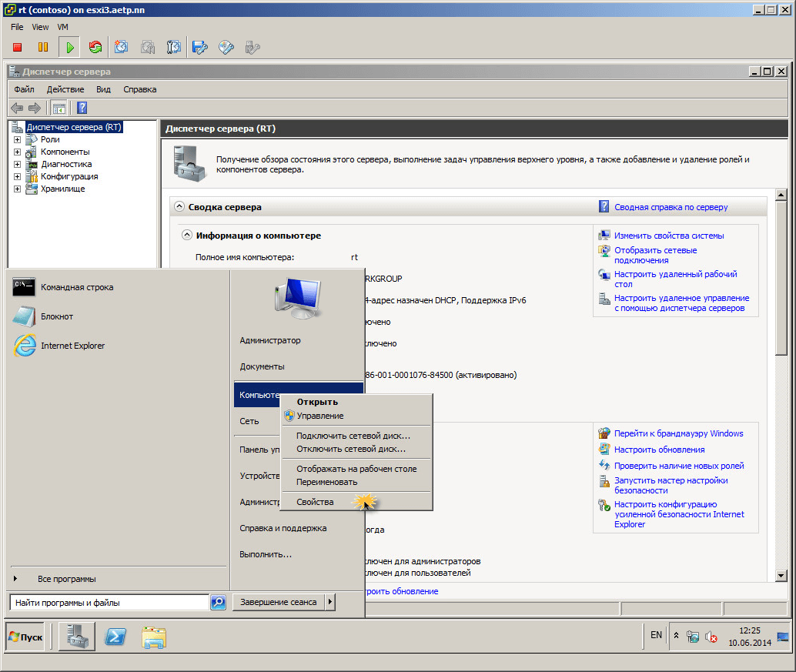The width and height of the screenshot is (796, 672).
Task: Expand the Диагностика tree node
Action: (x=17, y=164)
